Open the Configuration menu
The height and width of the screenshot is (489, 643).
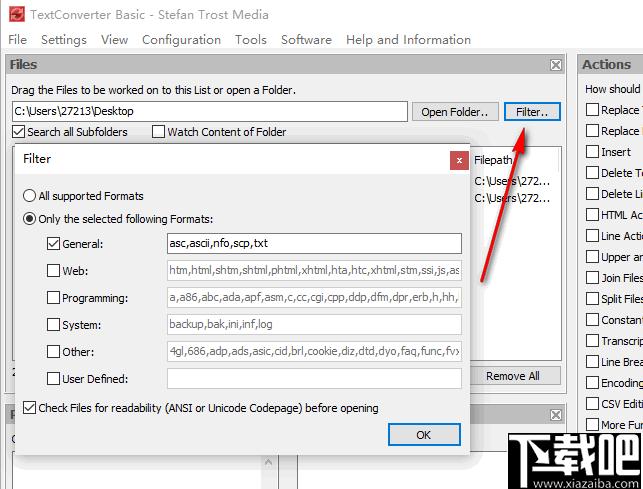181,40
